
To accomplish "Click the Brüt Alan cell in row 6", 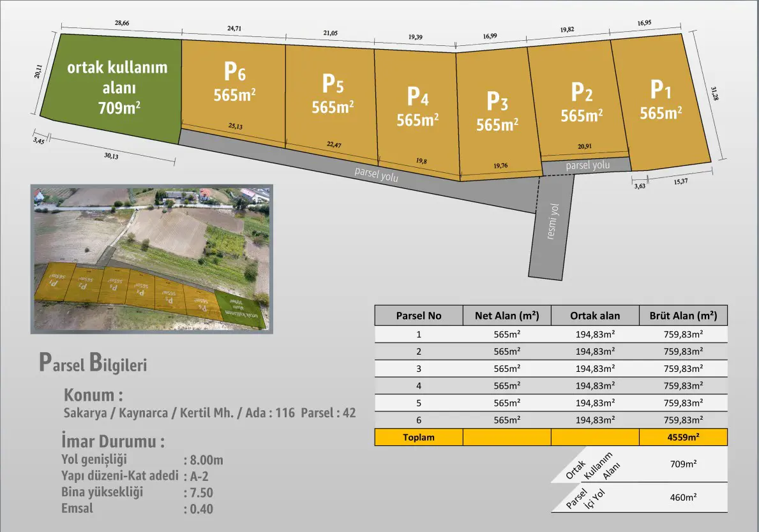I will (683, 420).
